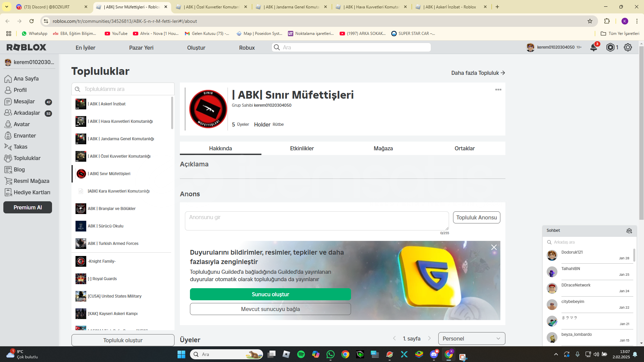
Task: Select ABK | Askerî İnzibat community
Action: click(121, 104)
